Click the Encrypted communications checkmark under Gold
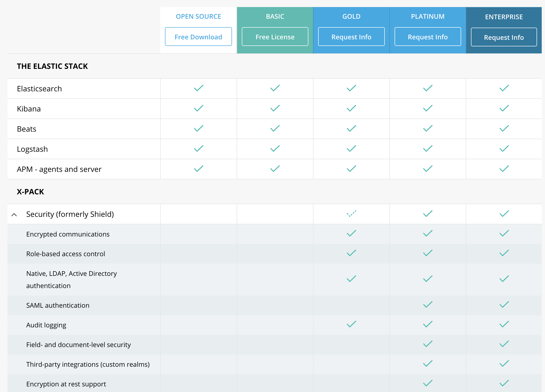This screenshot has width=545, height=392. (351, 234)
